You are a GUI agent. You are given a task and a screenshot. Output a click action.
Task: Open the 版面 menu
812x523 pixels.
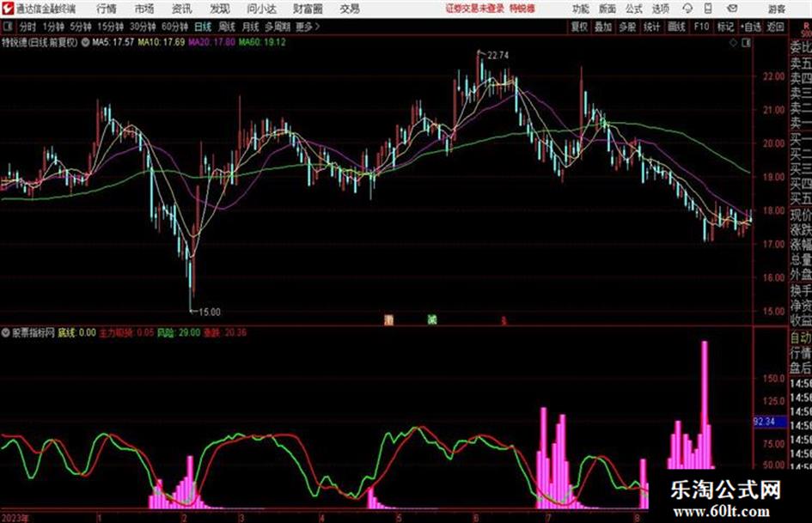pos(607,9)
